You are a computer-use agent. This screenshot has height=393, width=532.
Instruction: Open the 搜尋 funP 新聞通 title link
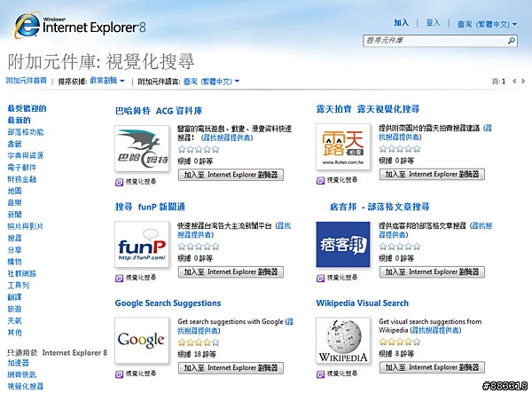click(x=150, y=207)
